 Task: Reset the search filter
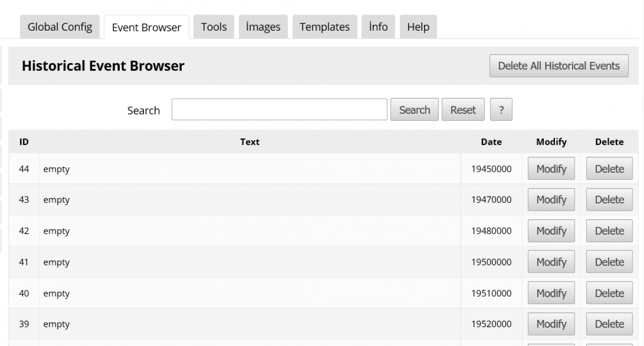[x=463, y=110]
